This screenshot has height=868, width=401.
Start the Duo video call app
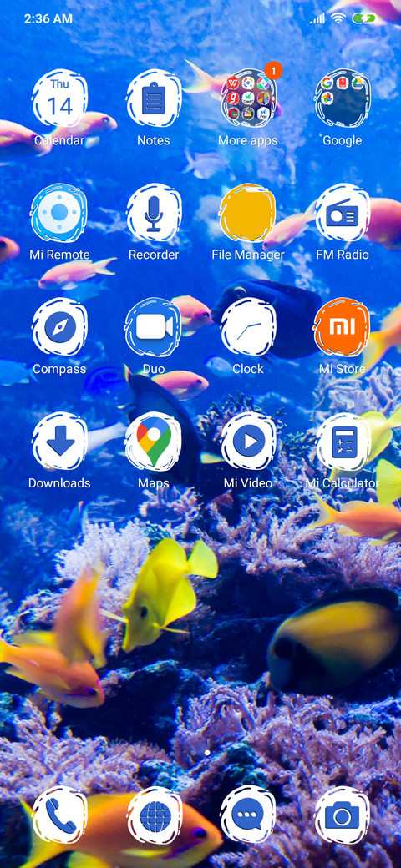(x=154, y=327)
